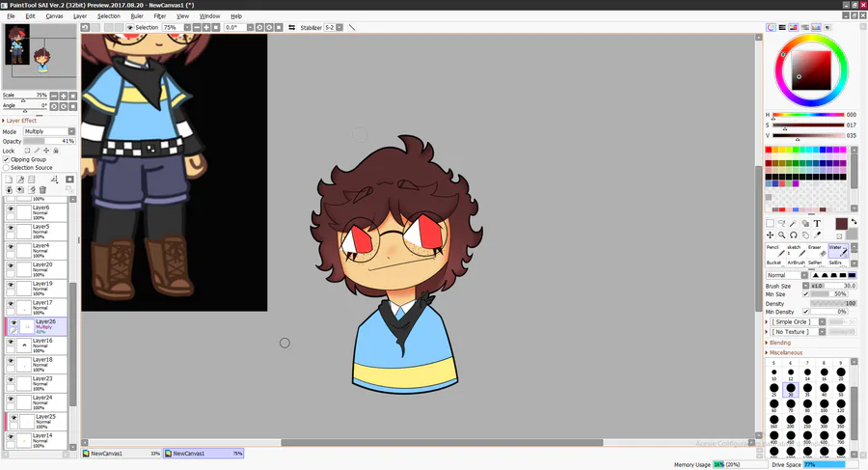The height and width of the screenshot is (470, 868).
Task: Choose the Water brush
Action: click(x=838, y=251)
